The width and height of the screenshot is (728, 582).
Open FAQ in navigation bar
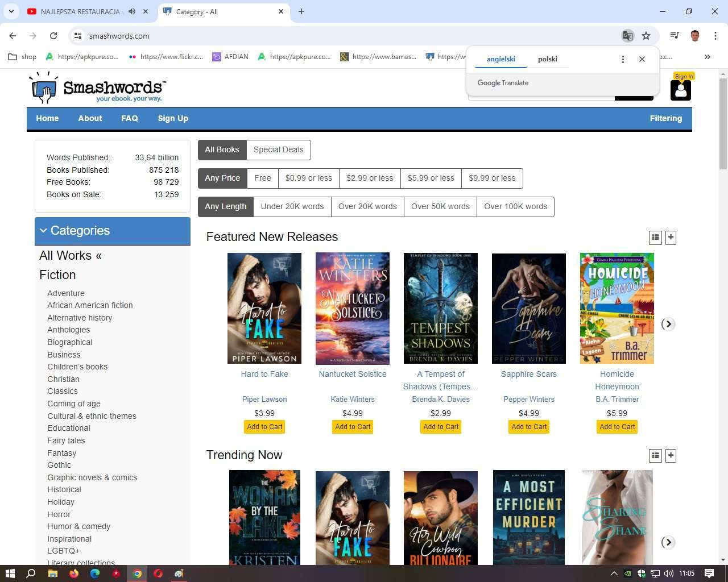click(x=129, y=118)
